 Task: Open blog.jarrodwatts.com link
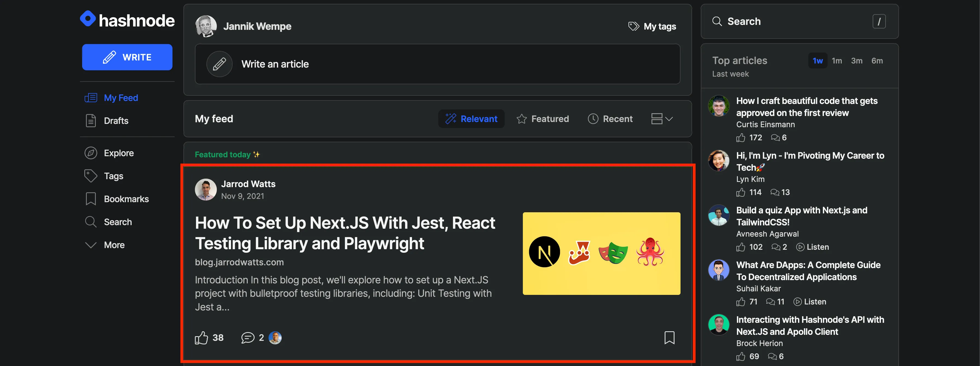point(239,262)
